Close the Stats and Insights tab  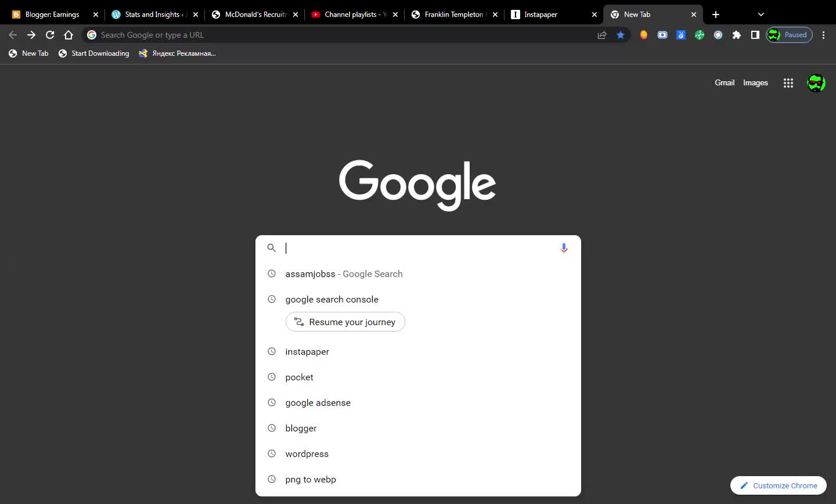pos(196,15)
